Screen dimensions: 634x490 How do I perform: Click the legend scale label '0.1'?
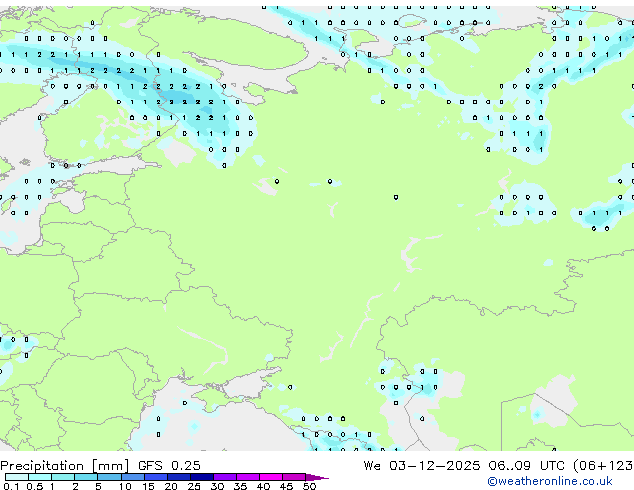[x=11, y=486]
